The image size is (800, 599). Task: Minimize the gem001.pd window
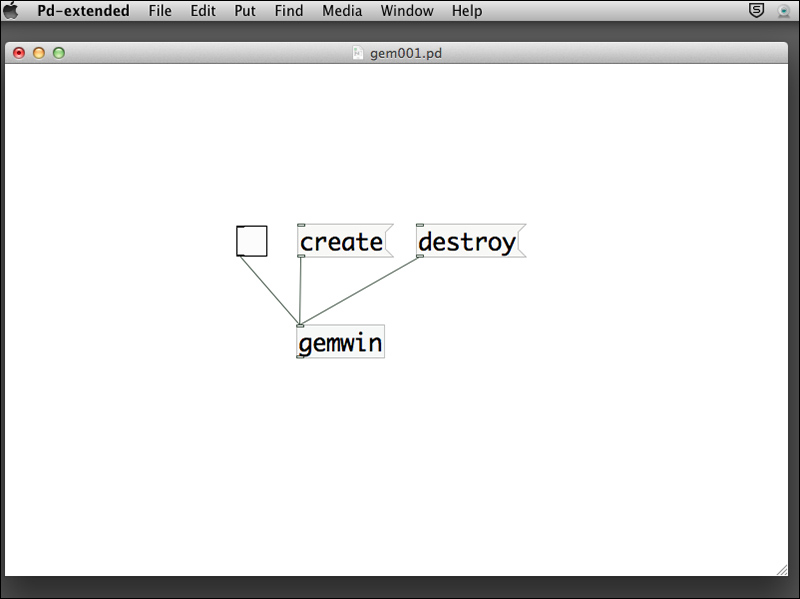coord(39,53)
